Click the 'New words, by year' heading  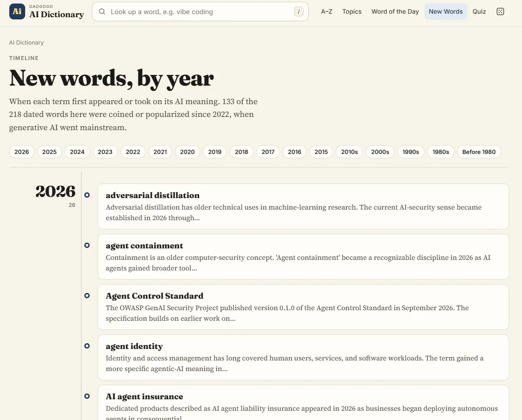tap(112, 78)
